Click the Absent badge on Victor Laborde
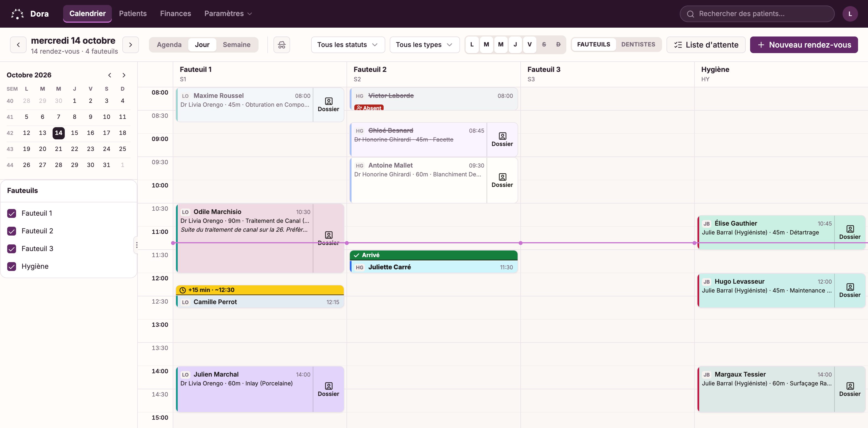Viewport: 868px width, 428px height. (x=369, y=108)
